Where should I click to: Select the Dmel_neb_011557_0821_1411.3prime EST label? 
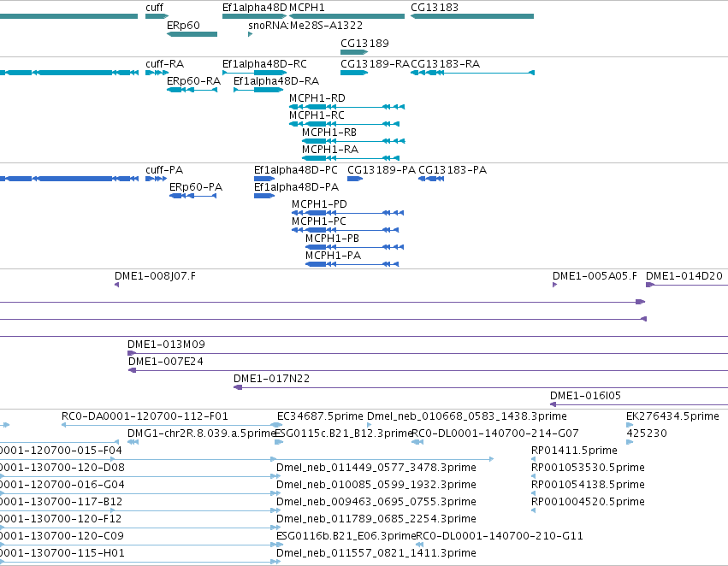(x=376, y=554)
